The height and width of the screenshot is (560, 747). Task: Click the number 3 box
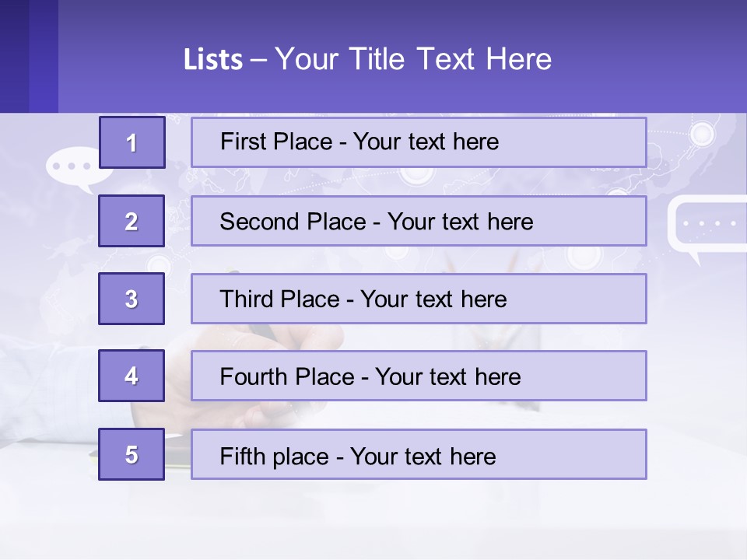[x=132, y=299]
